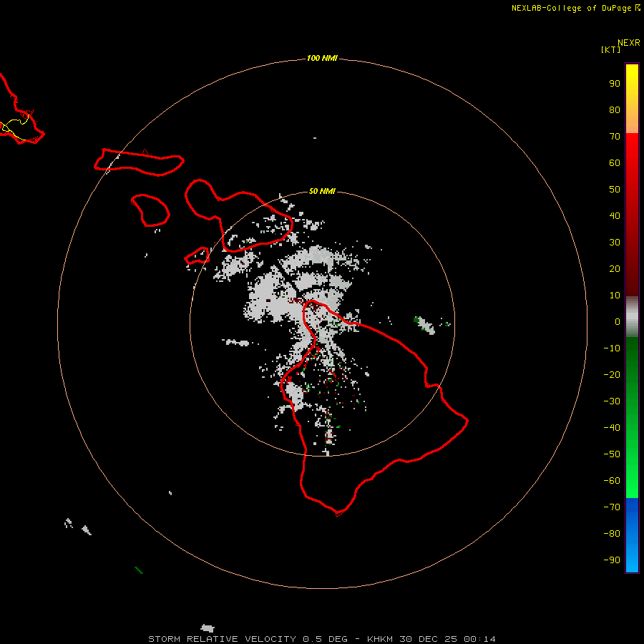
Task: Click the 100 NMI range ring label
Action: tap(321, 58)
